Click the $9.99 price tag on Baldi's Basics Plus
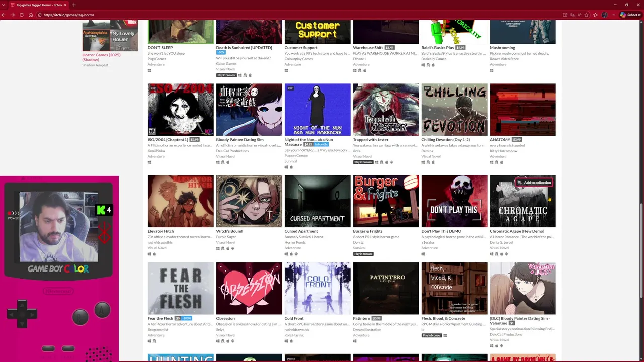This screenshot has height=362, width=644. (460, 48)
